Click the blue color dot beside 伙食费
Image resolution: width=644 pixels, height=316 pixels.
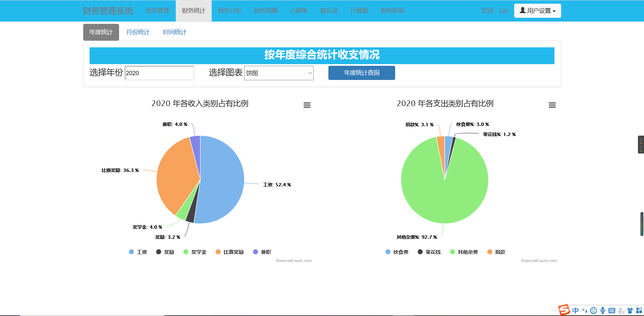[387, 252]
